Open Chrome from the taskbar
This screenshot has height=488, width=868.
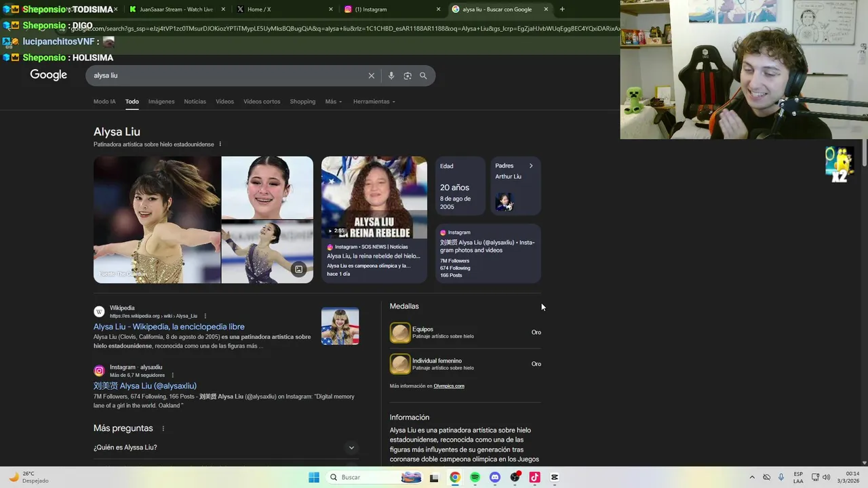pos(454,477)
